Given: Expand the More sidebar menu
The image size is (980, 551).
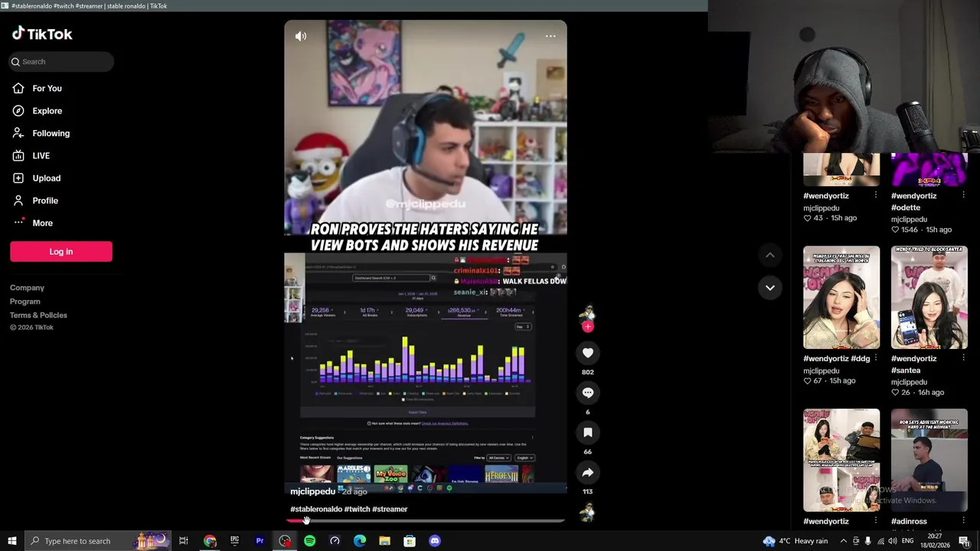Looking at the screenshot, I should coord(42,223).
